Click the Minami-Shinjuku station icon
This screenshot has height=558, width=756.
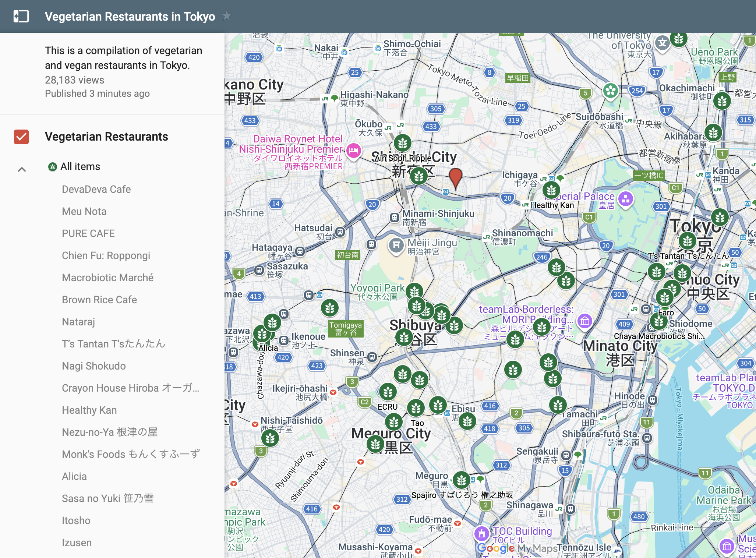394,218
